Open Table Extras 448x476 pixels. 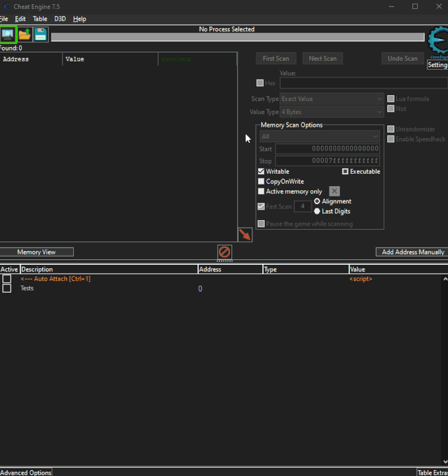(432, 472)
